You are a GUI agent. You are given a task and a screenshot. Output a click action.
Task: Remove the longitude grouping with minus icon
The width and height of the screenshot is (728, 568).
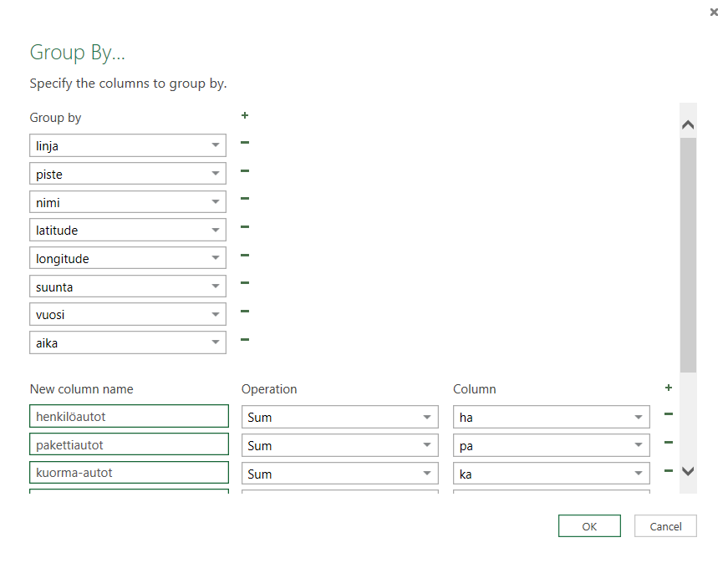click(x=245, y=256)
